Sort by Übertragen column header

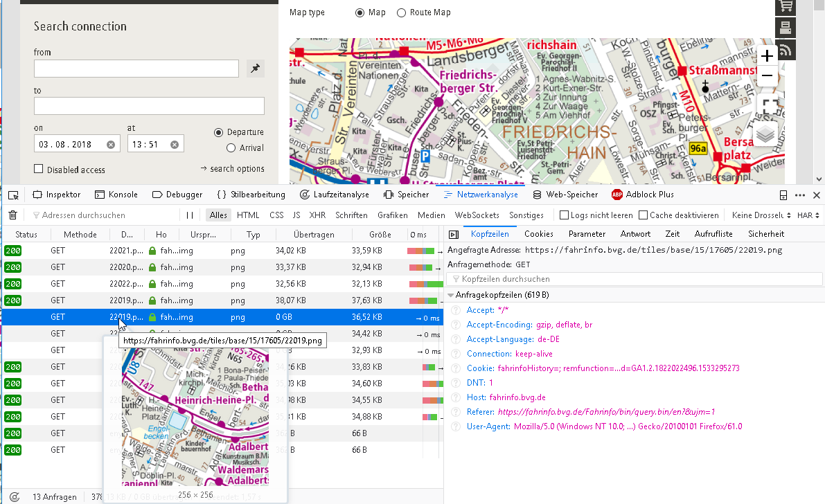click(x=314, y=235)
